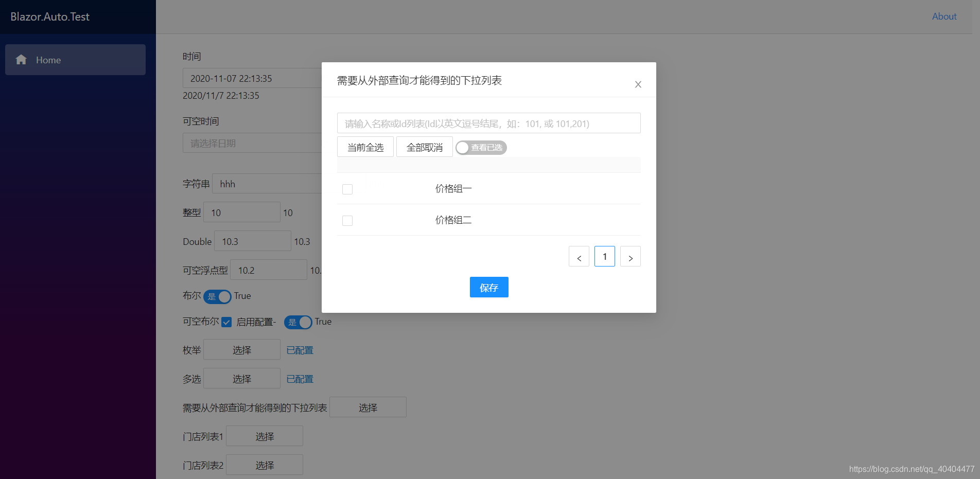This screenshot has height=479, width=980.
Task: Switch off the 布尔 True toggle
Action: coord(217,296)
